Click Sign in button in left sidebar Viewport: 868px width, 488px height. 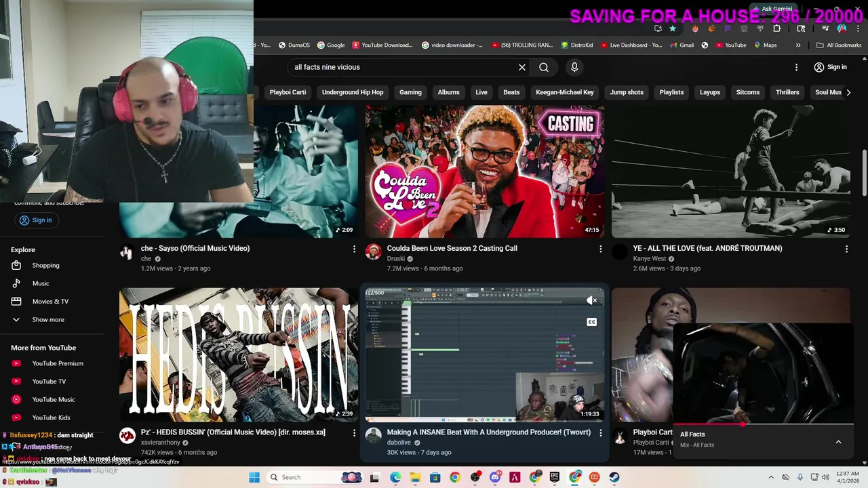pos(35,220)
